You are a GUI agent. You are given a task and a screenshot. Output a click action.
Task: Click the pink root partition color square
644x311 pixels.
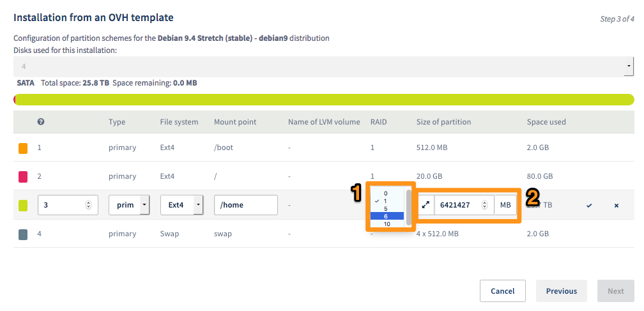pos(23,176)
